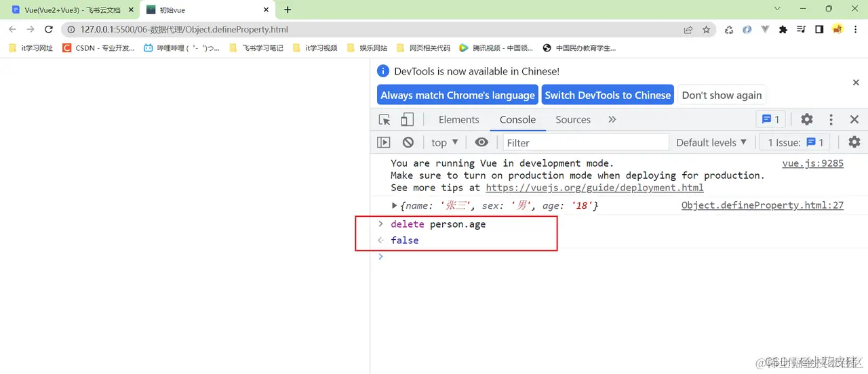Image resolution: width=868 pixels, height=374 pixels.
Task: Open the vuejs.org deployment guide link
Action: click(x=595, y=188)
